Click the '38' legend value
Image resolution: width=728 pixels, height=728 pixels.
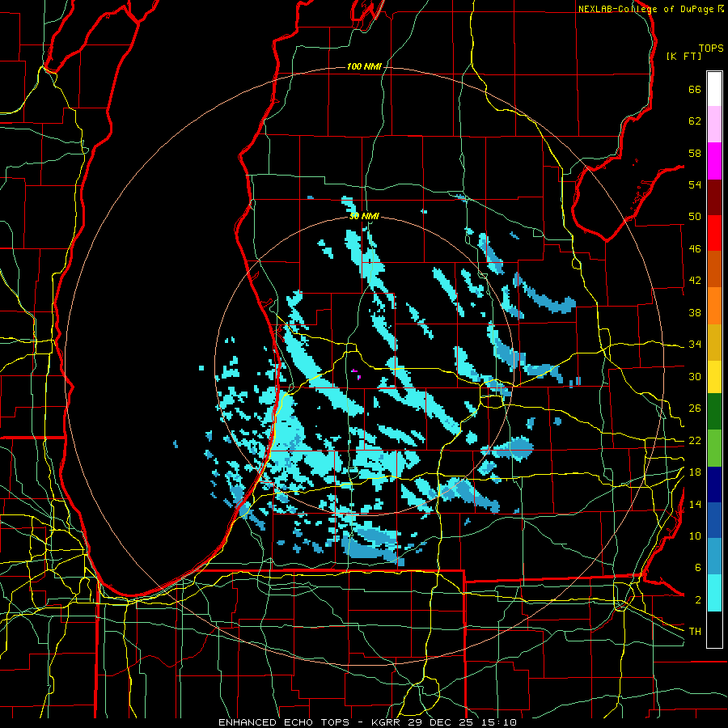pyautogui.click(x=695, y=312)
